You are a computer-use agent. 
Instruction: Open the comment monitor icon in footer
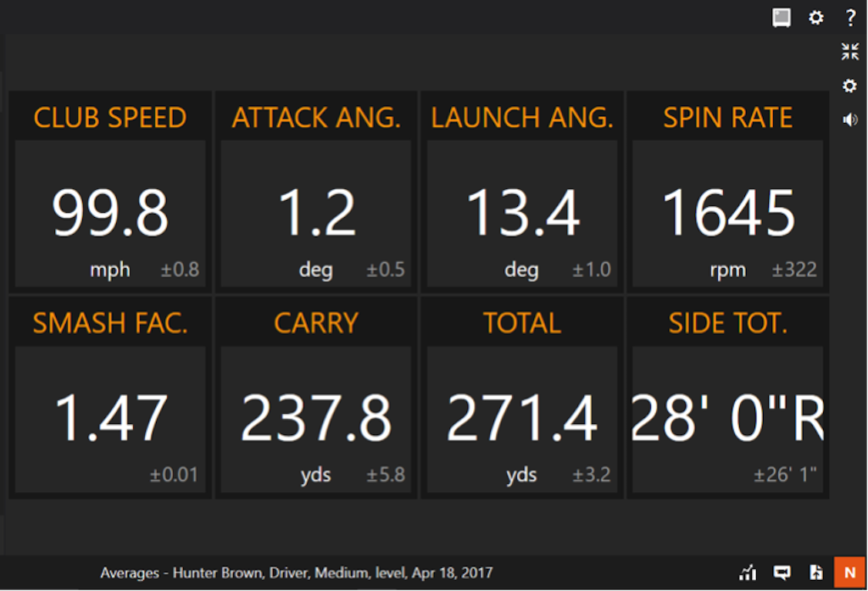pos(782,572)
